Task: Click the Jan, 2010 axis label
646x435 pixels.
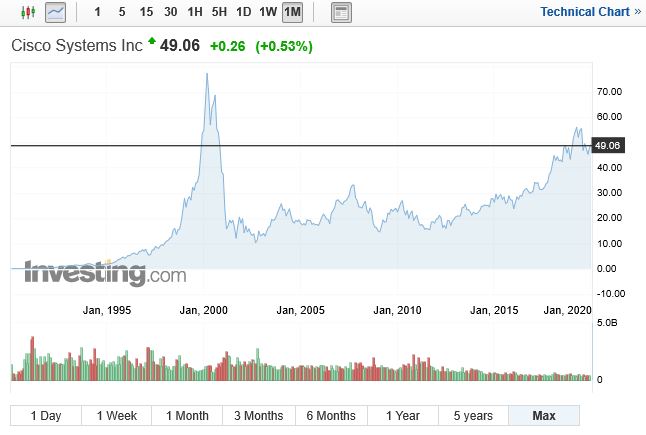Action: coord(397,310)
